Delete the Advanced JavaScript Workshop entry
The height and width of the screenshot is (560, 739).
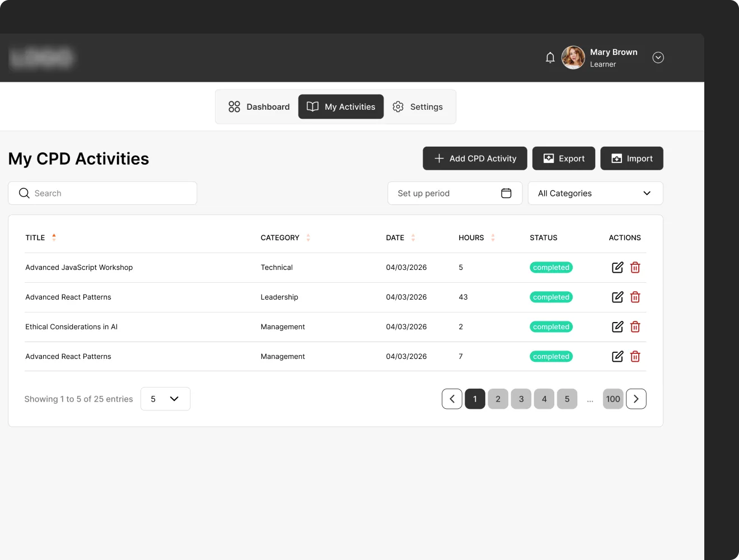pyautogui.click(x=635, y=268)
